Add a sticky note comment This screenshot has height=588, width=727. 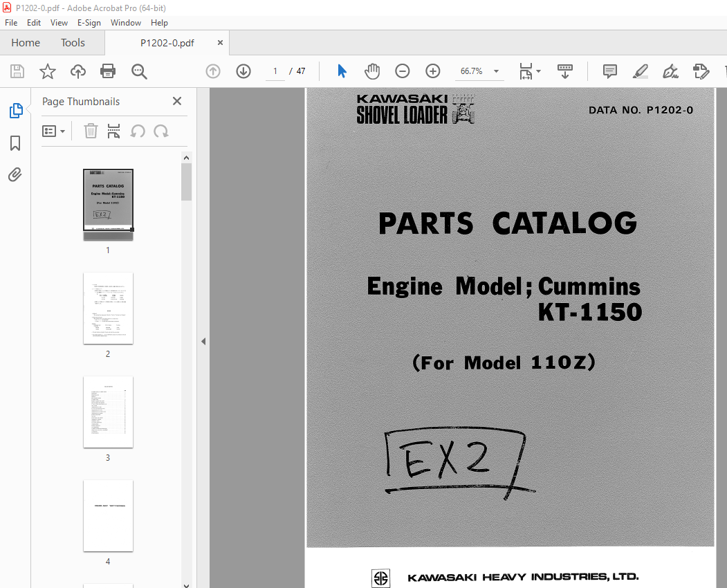[x=609, y=71]
